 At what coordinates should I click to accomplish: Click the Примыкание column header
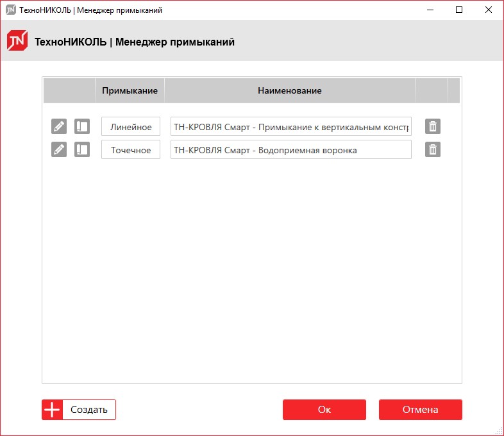tap(130, 90)
